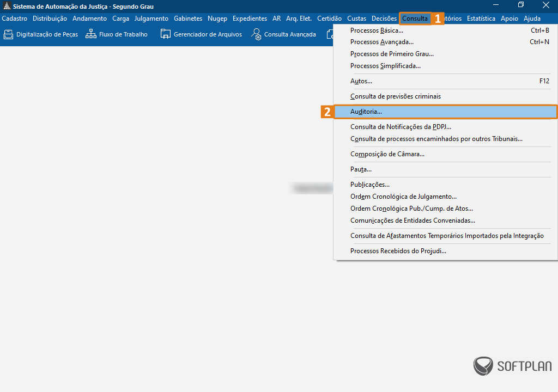This screenshot has width=558, height=392.
Task: Open the Estatística menu
Action: (x=481, y=19)
